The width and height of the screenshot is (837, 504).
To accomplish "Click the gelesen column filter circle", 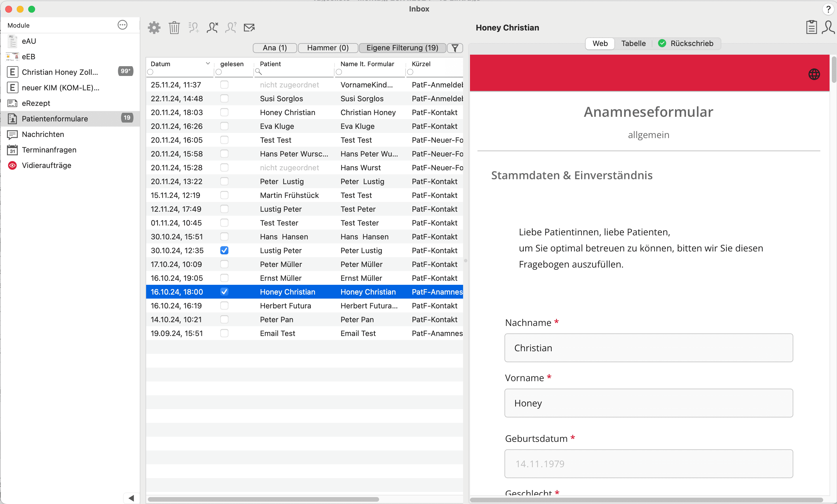I will point(219,72).
